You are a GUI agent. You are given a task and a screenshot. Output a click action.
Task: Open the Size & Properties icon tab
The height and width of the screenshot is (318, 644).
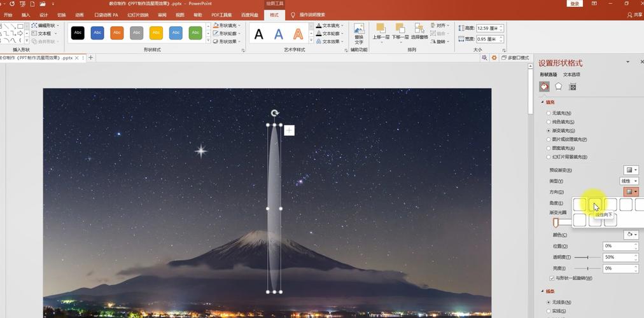click(x=573, y=86)
